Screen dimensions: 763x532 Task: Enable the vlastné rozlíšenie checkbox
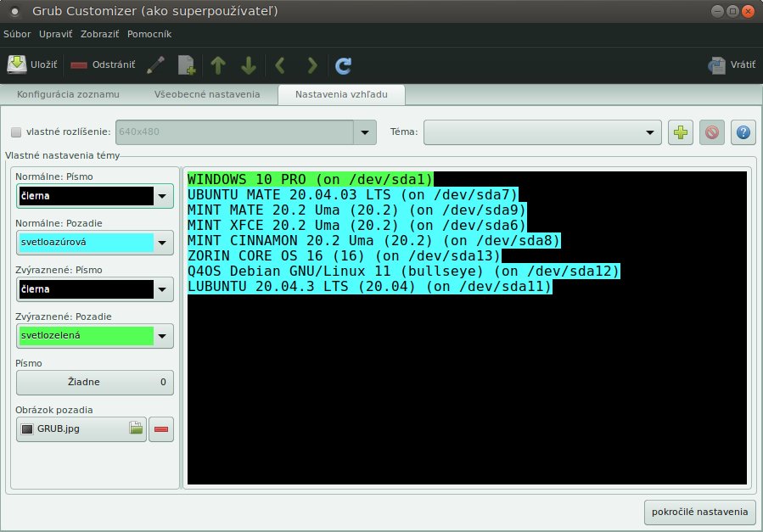(x=16, y=132)
